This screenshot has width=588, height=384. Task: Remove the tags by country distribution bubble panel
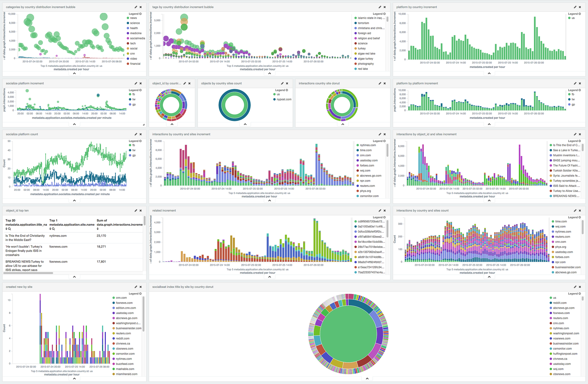[x=385, y=7]
